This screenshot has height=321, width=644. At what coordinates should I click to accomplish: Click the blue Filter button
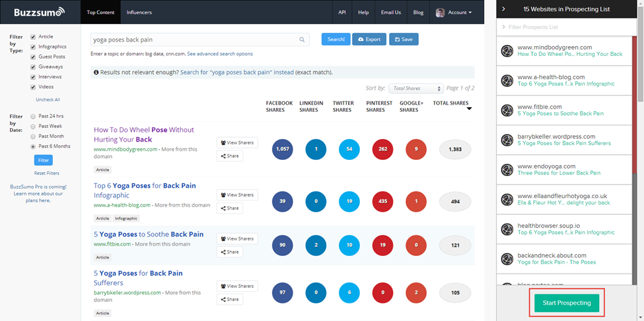click(43, 160)
